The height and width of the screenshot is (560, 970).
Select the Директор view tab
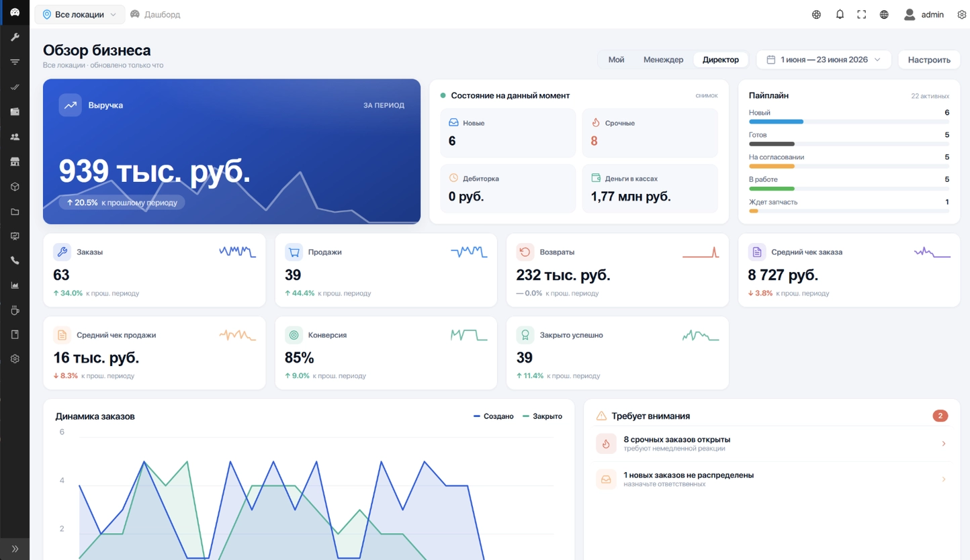tap(721, 60)
